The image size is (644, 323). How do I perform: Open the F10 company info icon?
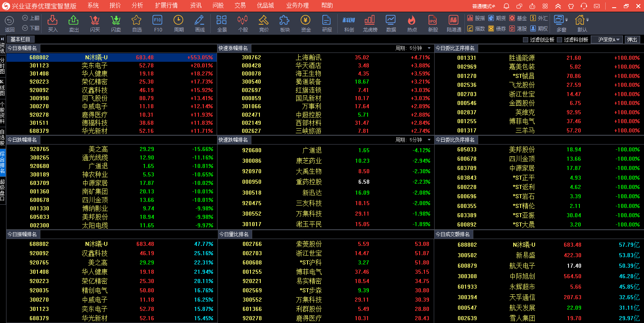click(158, 23)
